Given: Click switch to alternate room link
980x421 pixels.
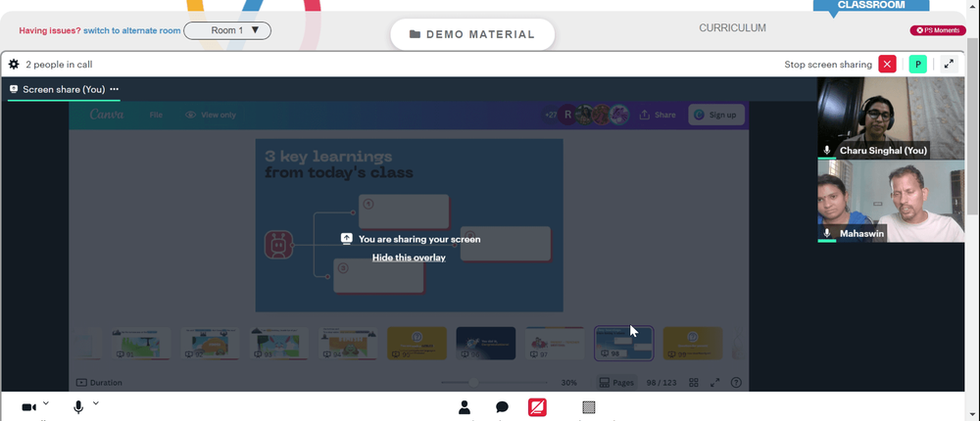Looking at the screenshot, I should click(132, 30).
